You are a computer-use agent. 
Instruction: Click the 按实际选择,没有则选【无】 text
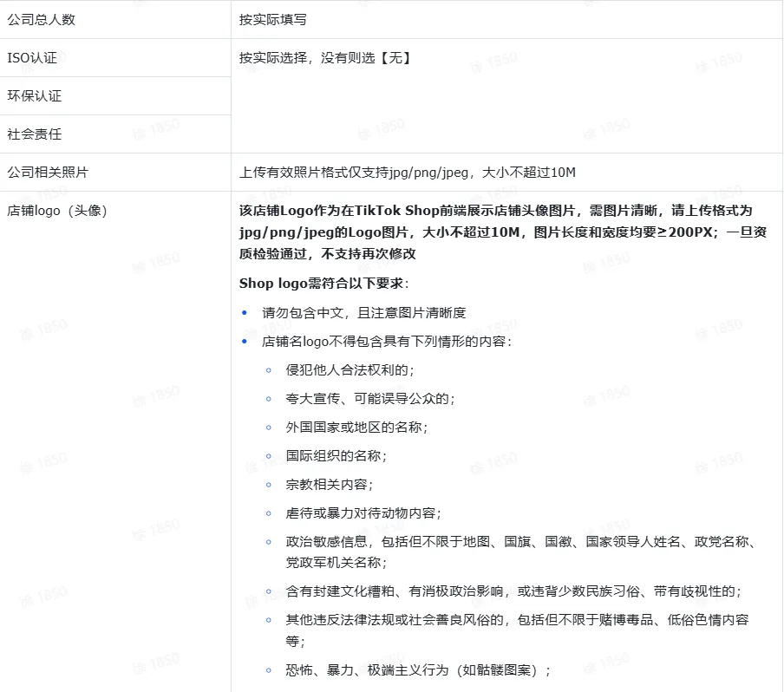[325, 58]
